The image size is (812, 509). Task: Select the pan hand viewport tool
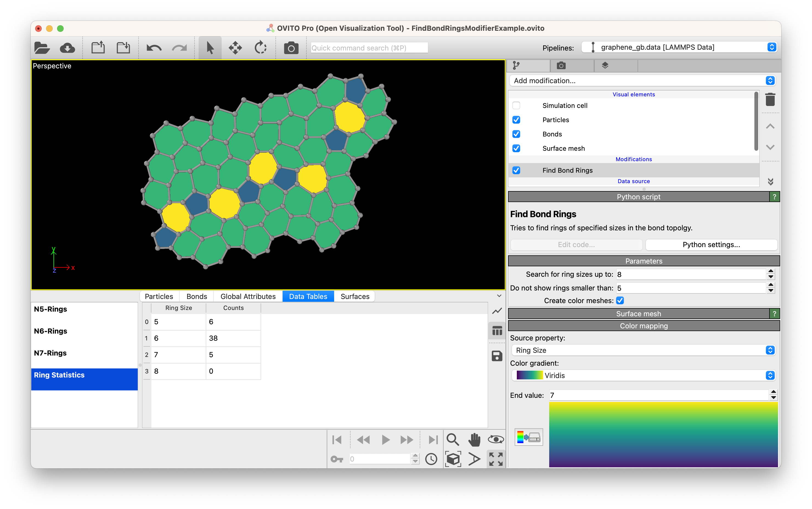coord(474,440)
